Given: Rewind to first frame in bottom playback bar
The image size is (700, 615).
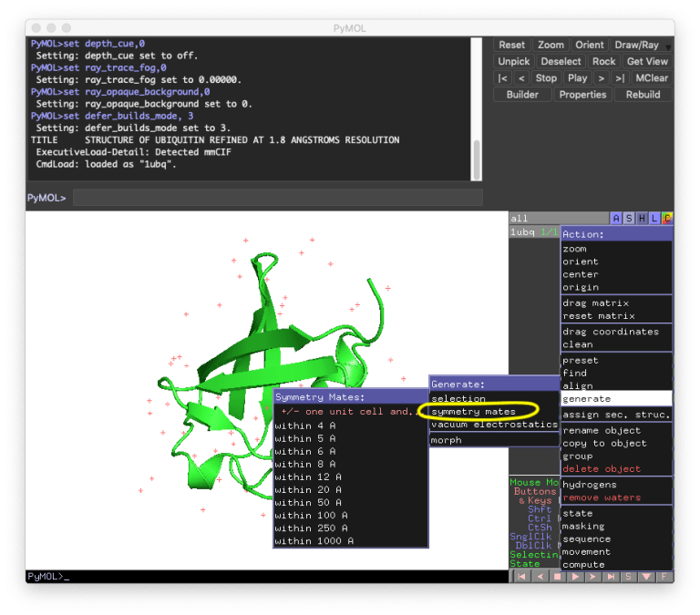Looking at the screenshot, I should [x=521, y=577].
